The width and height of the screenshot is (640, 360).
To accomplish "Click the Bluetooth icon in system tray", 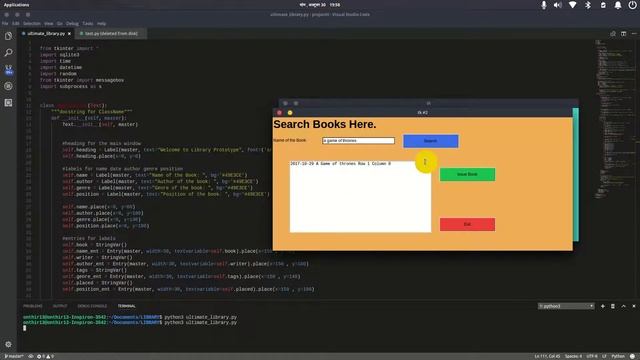I will point(588,5).
